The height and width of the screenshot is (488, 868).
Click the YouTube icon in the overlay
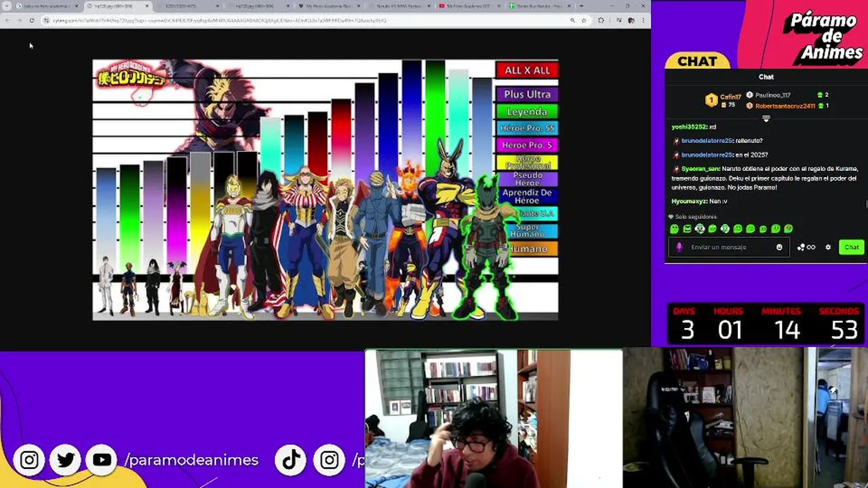click(102, 460)
